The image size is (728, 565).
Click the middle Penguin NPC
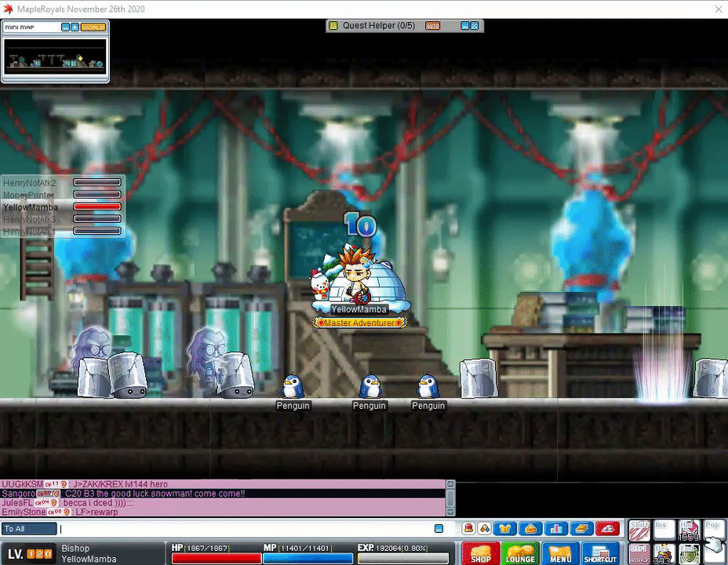point(370,386)
